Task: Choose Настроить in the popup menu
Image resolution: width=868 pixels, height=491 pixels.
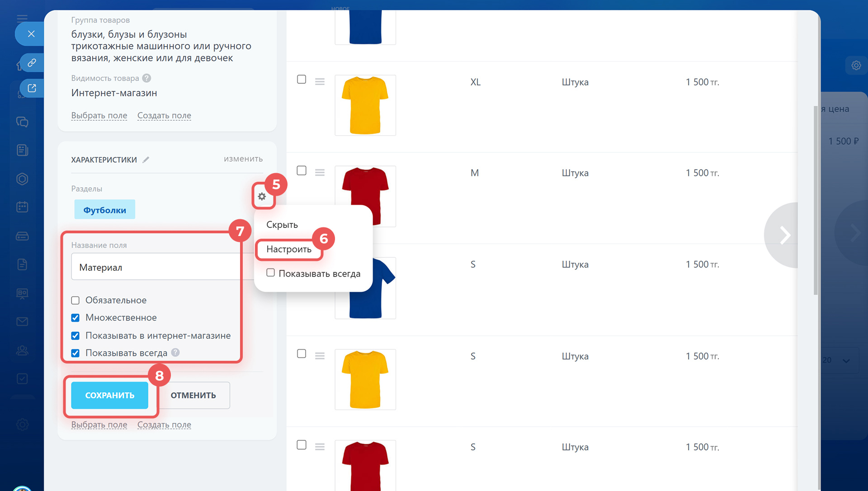Action: [289, 249]
